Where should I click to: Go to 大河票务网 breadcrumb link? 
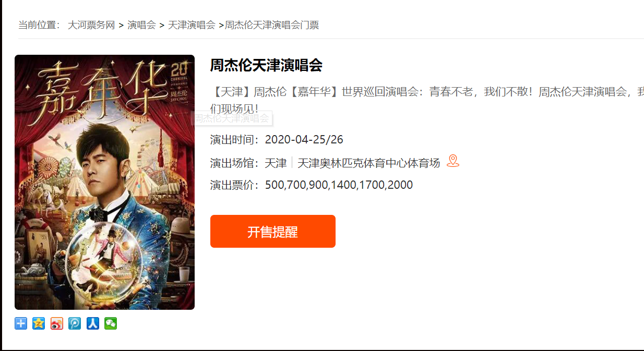pyautogui.click(x=91, y=25)
